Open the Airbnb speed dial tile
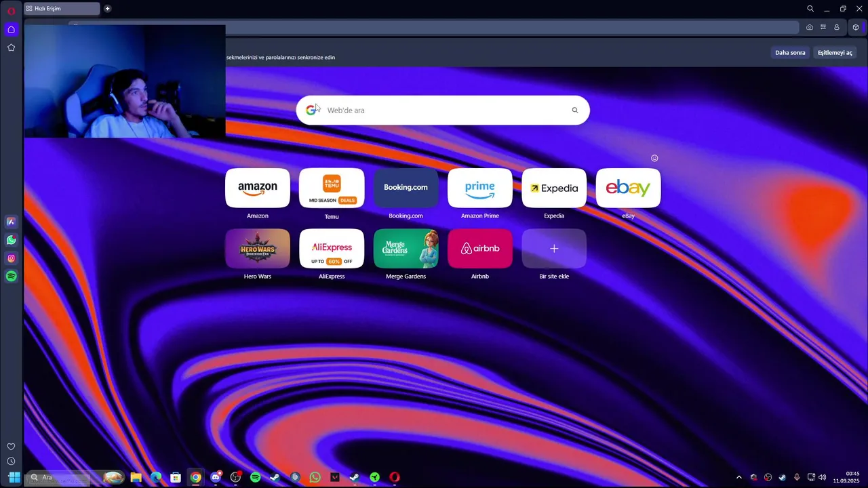 coord(480,249)
